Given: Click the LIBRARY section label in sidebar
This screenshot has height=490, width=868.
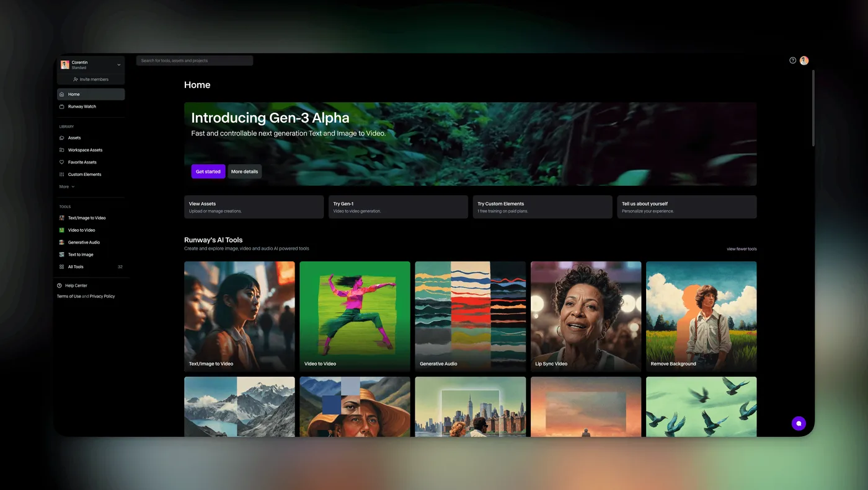Looking at the screenshot, I should 66,127.
